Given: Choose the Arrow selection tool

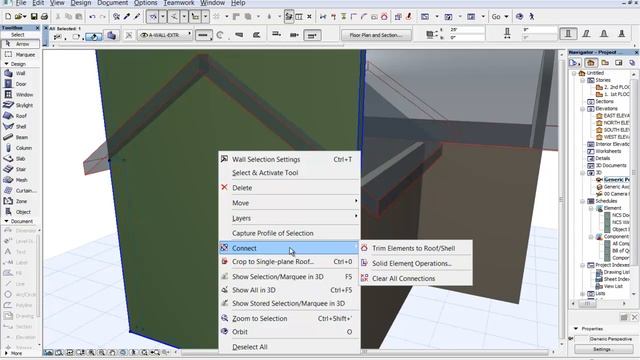Looking at the screenshot, I should click(x=20, y=44).
